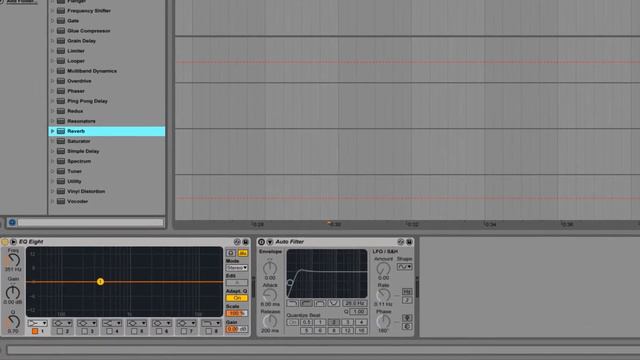Fold the EQ Eight device with its triangle
The width and height of the screenshot is (640, 360).
point(13,242)
